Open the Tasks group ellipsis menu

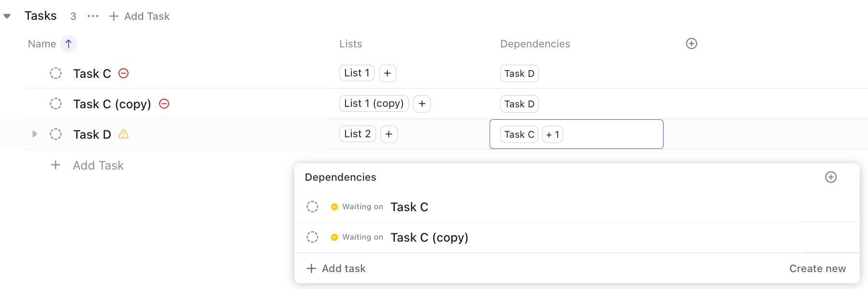[x=93, y=16]
